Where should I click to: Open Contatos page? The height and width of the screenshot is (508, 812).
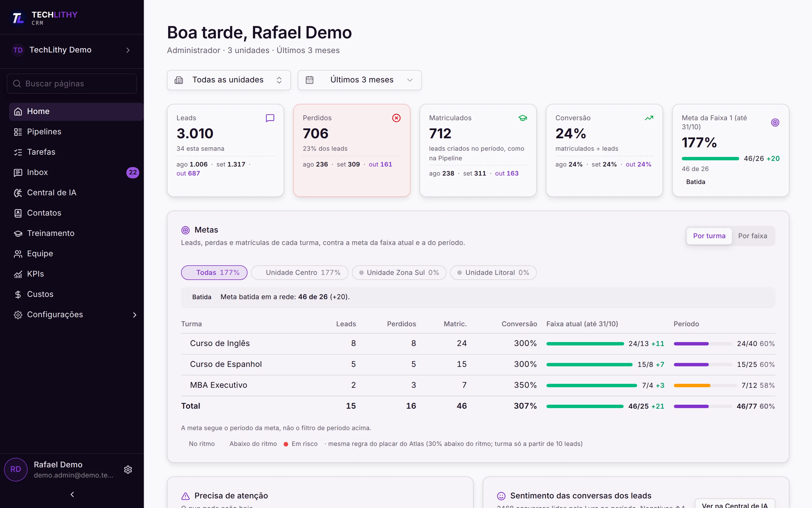coord(76,213)
